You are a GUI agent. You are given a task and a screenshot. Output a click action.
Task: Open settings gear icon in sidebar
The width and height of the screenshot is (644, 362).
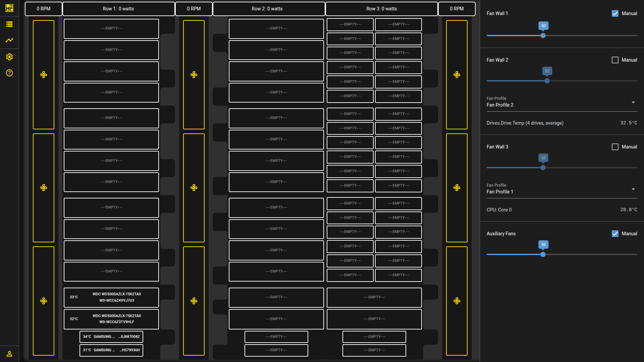pos(9,57)
